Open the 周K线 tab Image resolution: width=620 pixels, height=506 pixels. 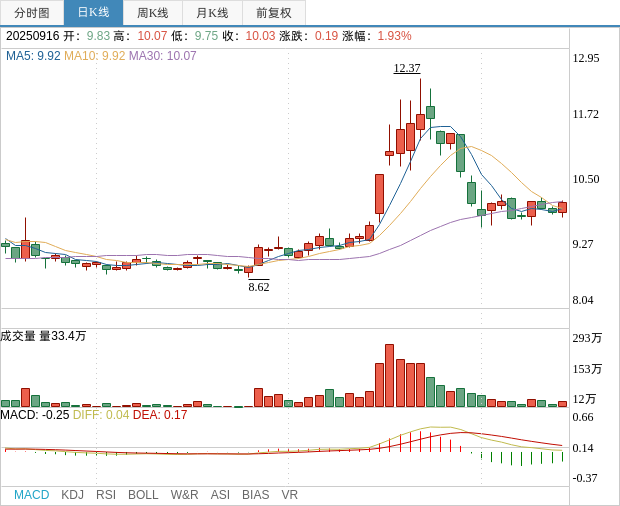[x=153, y=13]
